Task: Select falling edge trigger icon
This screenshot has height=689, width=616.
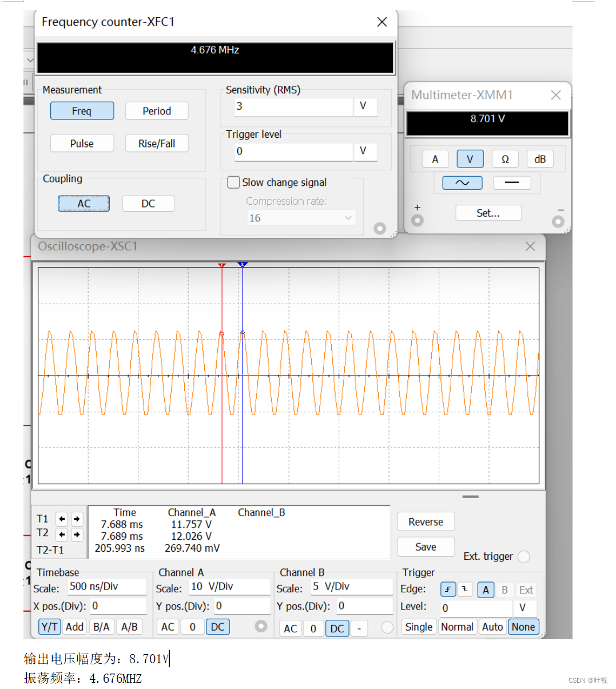Action: point(465,590)
